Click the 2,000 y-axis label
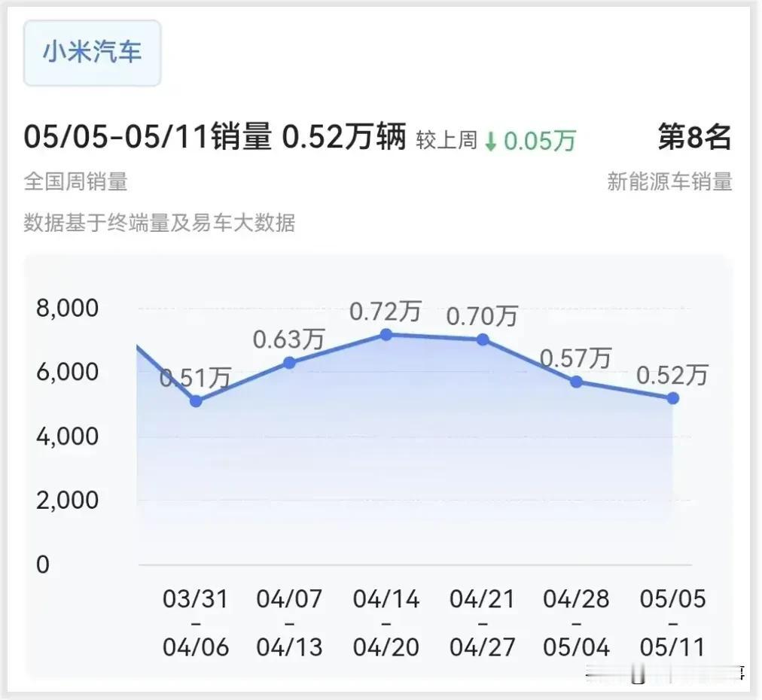762x700 pixels. point(68,500)
